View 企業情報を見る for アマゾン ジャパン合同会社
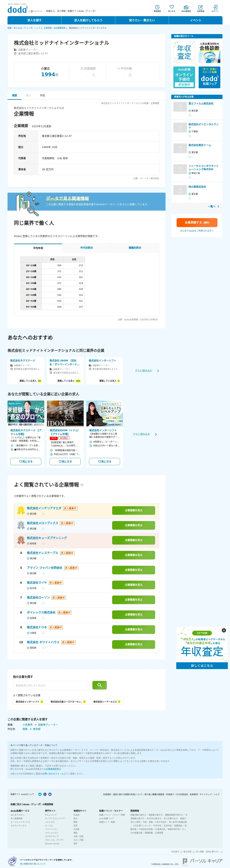The image size is (230, 868). click(133, 570)
